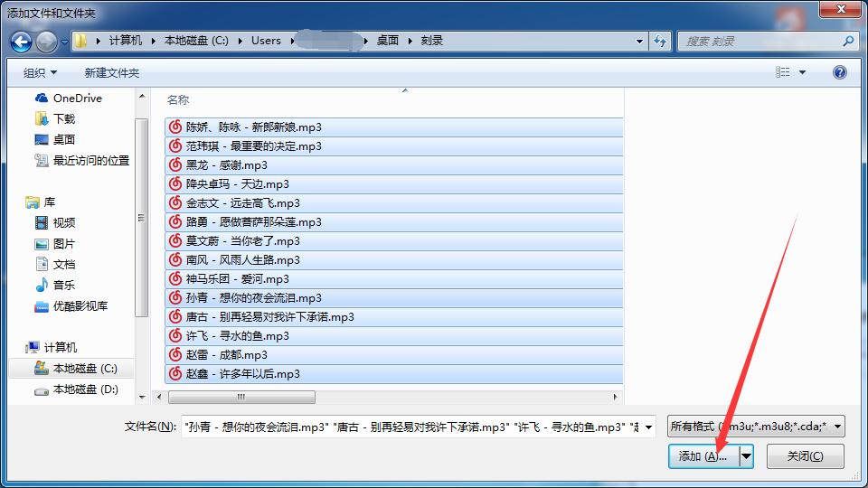868x488 pixels.
Task: Click the 关闭(C) button
Action: tap(806, 456)
